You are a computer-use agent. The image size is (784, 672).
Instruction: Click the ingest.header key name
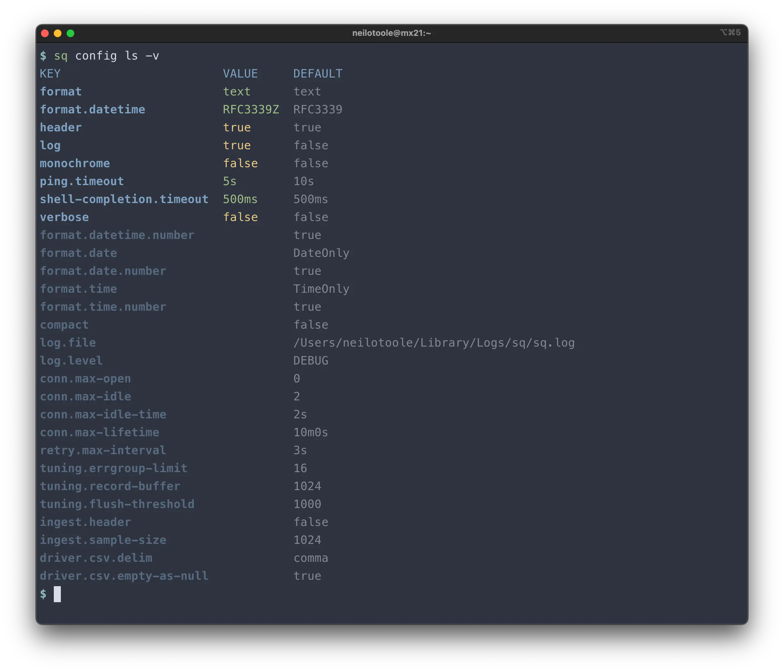85,522
